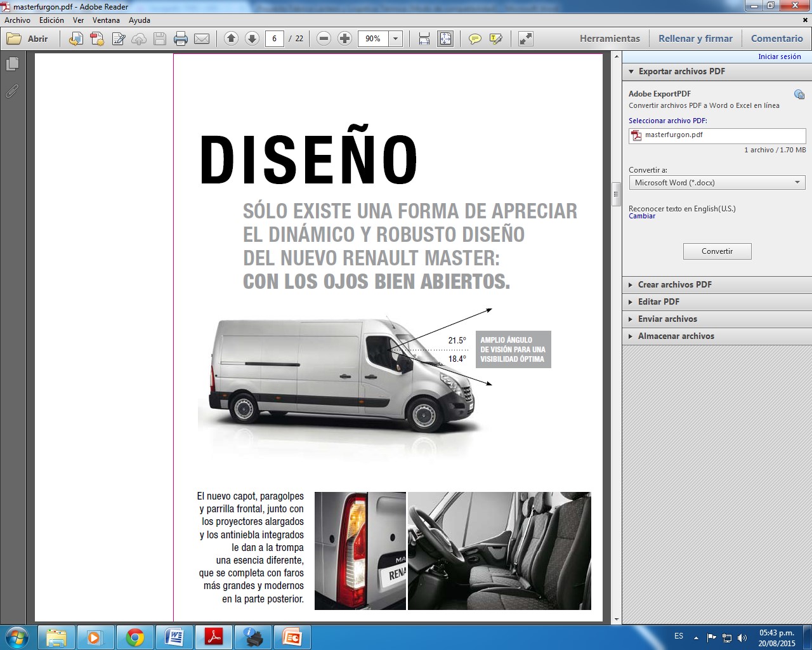
Task: Expand the Crear archivos PDF section
Action: (674, 284)
